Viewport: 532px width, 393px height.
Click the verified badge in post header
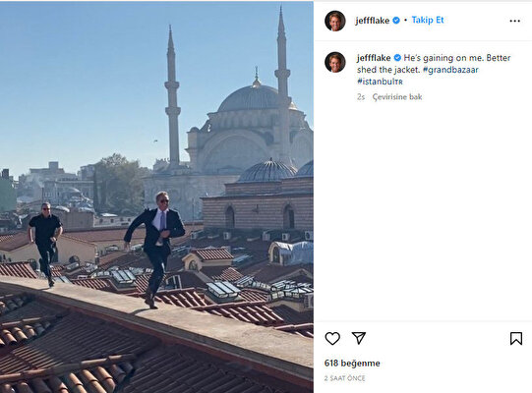coord(396,21)
